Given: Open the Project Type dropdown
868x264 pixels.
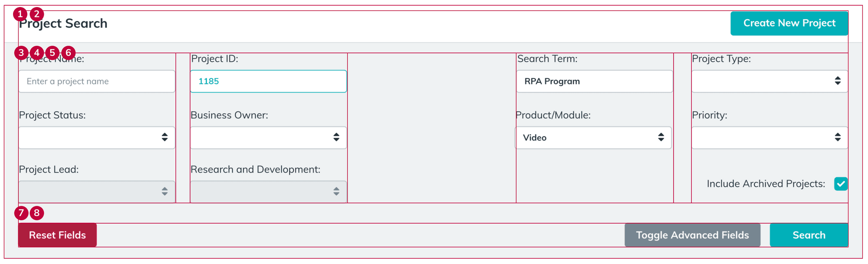Looking at the screenshot, I should pyautogui.click(x=769, y=81).
